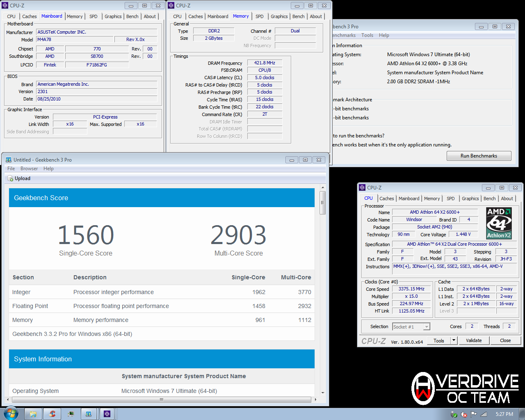Select Graphics tab in Mainboard CPU-Z window

click(113, 16)
